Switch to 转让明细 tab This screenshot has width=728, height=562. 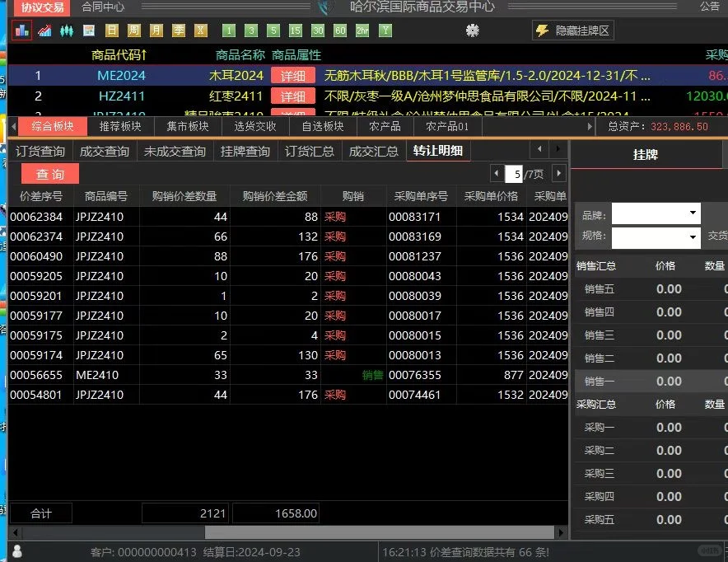[x=438, y=151]
